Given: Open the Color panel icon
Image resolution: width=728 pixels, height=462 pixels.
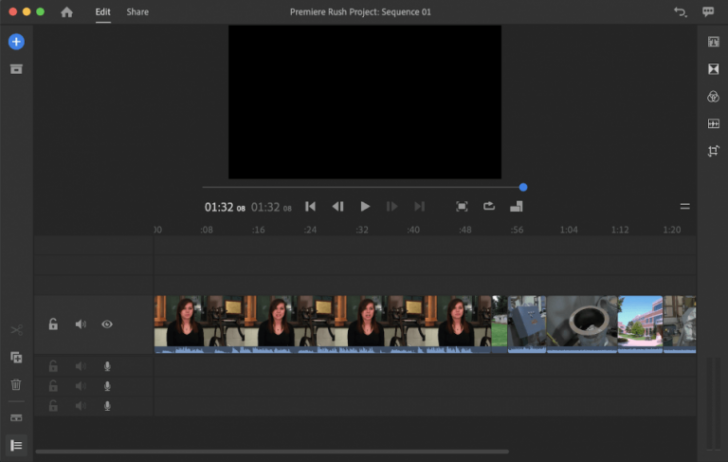Looking at the screenshot, I should 714,97.
